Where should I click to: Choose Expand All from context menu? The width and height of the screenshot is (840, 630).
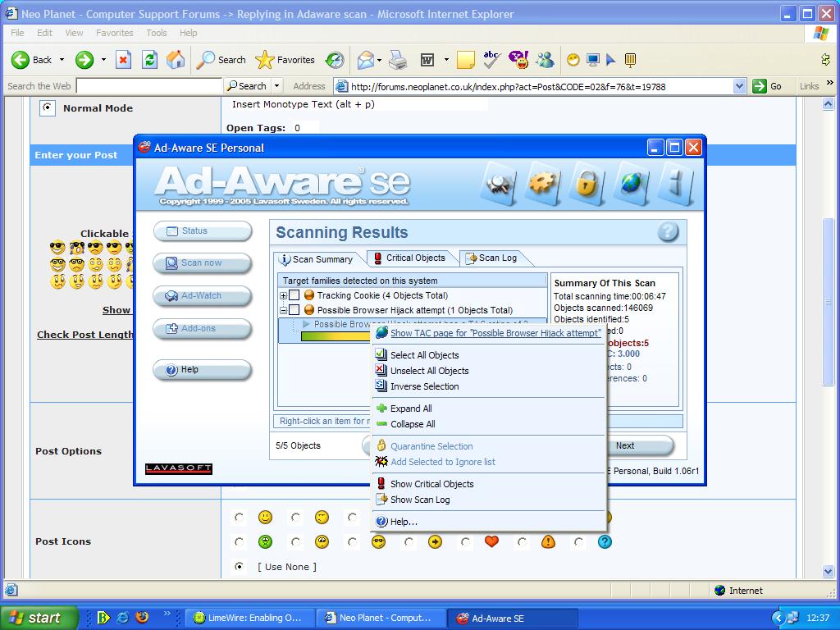[x=411, y=409]
